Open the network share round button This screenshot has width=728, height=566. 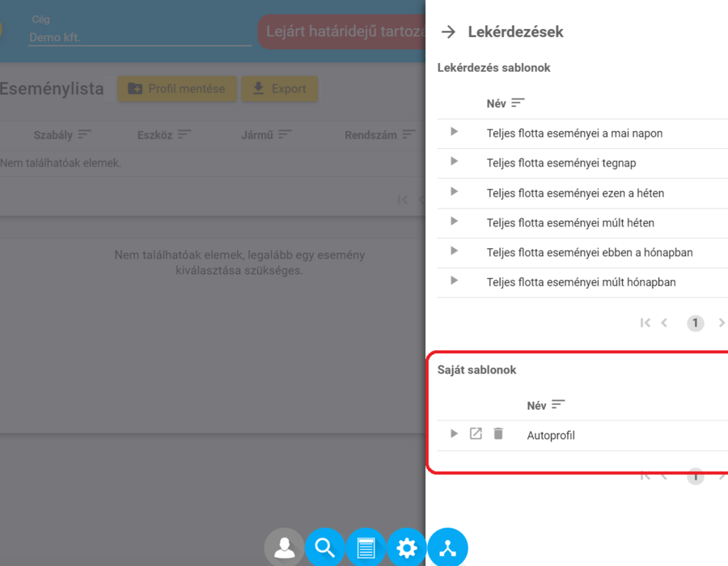point(447,548)
